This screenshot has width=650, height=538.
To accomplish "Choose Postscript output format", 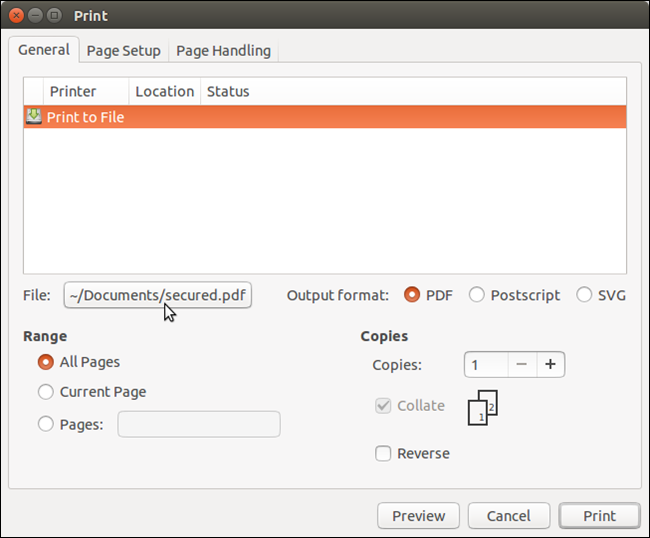I will (x=477, y=295).
